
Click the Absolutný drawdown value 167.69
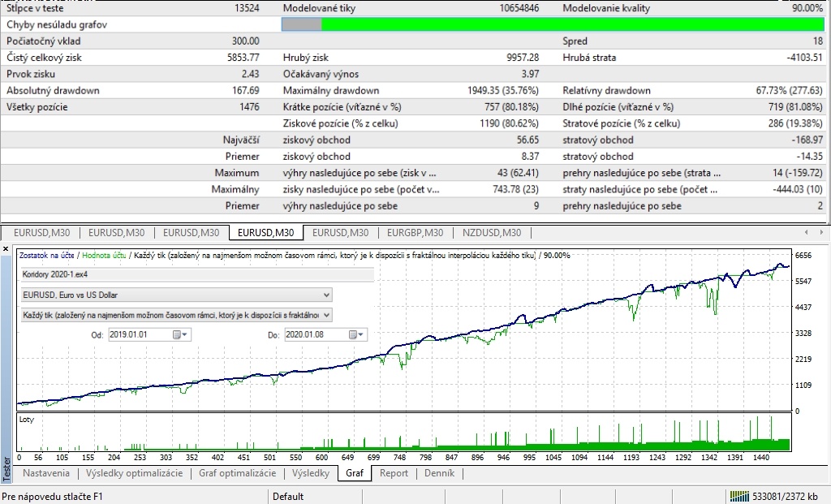(246, 90)
